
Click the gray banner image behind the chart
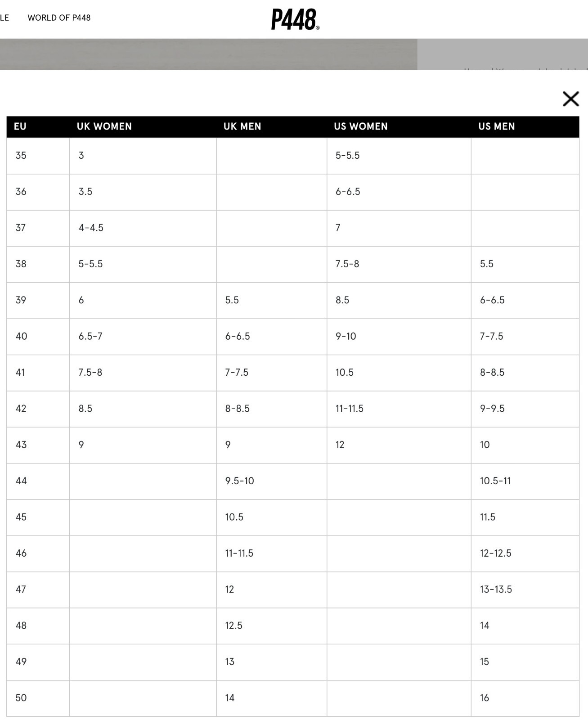click(209, 54)
